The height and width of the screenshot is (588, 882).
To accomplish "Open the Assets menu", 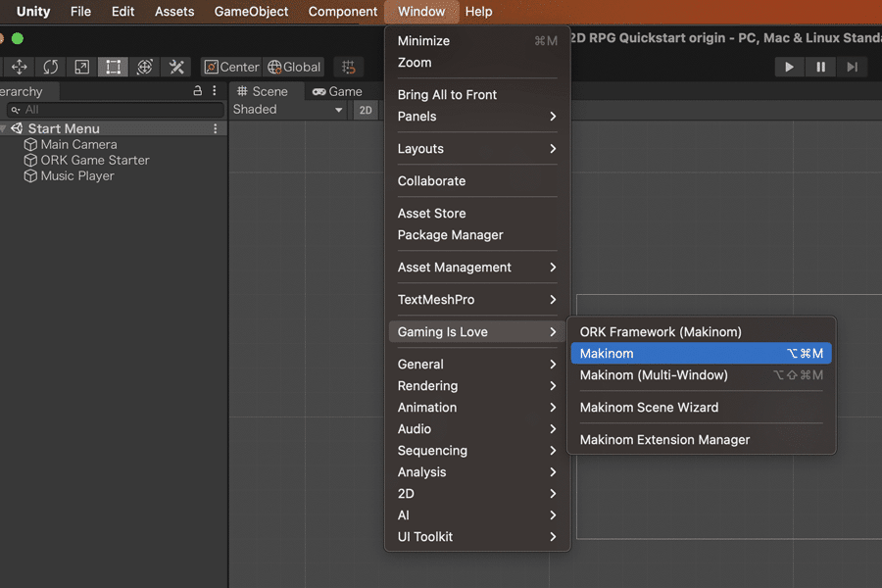I will pyautogui.click(x=174, y=11).
